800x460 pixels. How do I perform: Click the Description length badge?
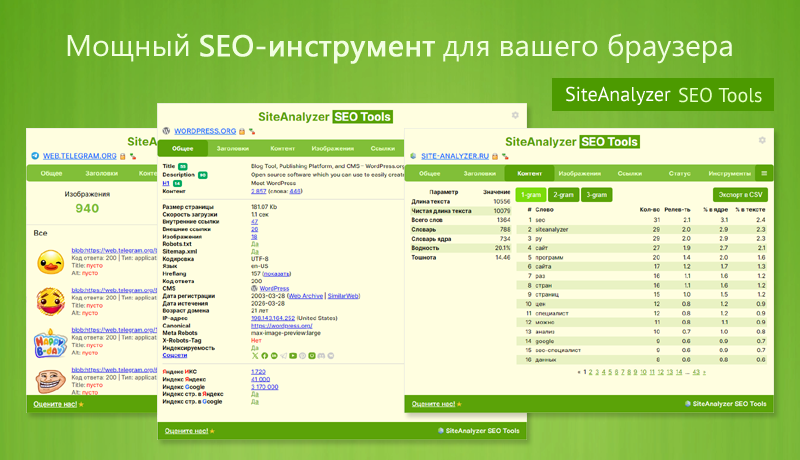tap(203, 175)
